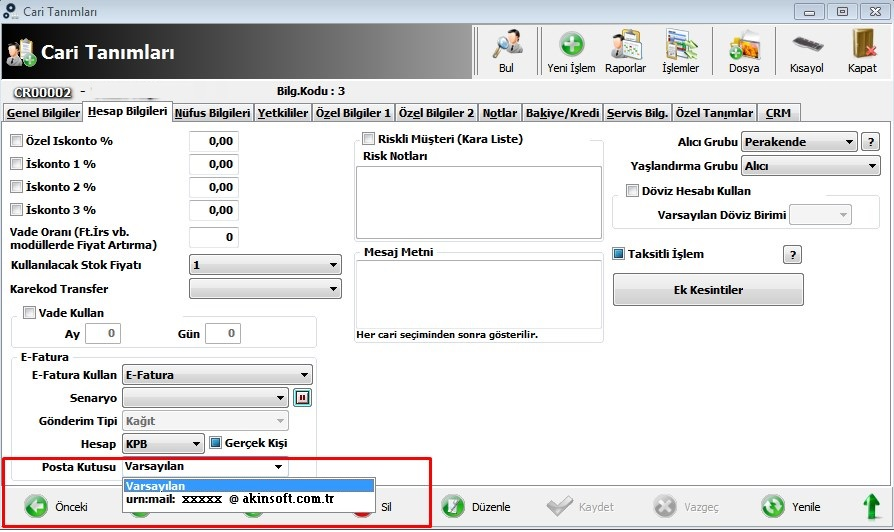The image size is (894, 532).
Task: Open the Alıcı Grubu Perakende dropdown
Action: [x=799, y=142]
